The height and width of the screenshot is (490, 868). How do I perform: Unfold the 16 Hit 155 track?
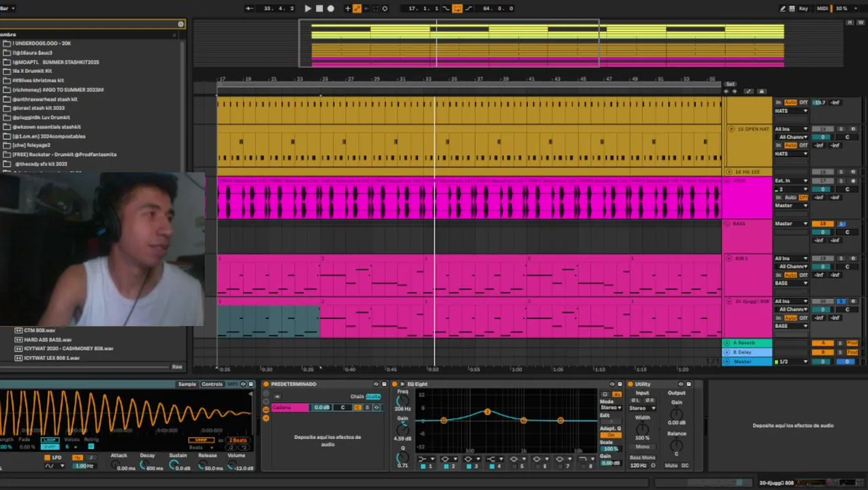[730, 172]
